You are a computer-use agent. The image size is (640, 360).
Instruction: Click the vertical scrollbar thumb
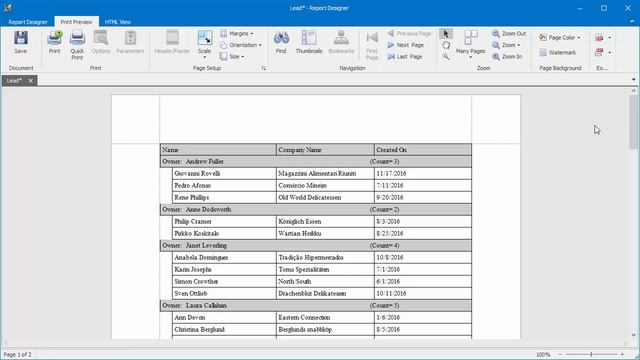click(x=633, y=122)
